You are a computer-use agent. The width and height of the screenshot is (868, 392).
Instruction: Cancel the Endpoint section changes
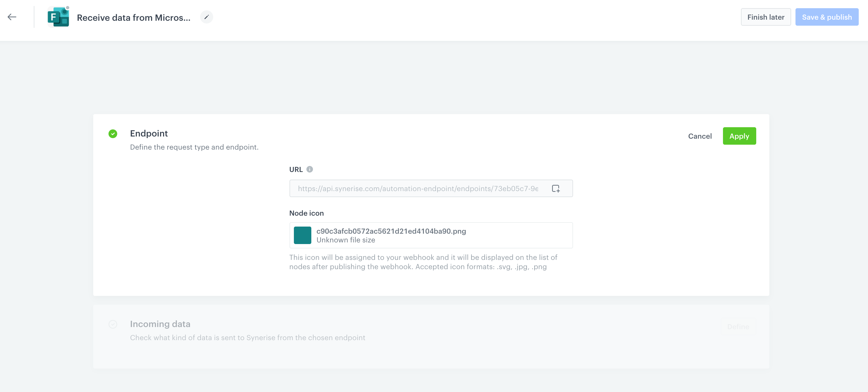pos(700,136)
